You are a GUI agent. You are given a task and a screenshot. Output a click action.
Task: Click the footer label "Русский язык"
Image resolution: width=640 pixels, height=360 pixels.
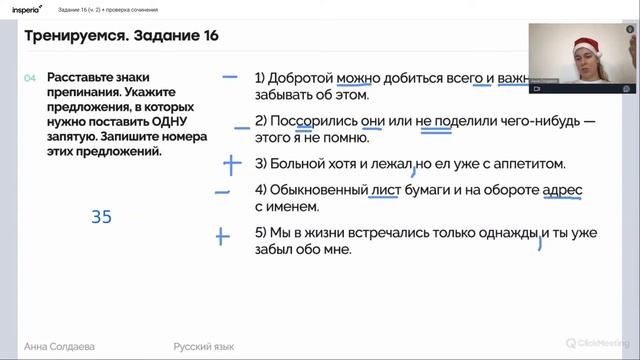pos(204,347)
